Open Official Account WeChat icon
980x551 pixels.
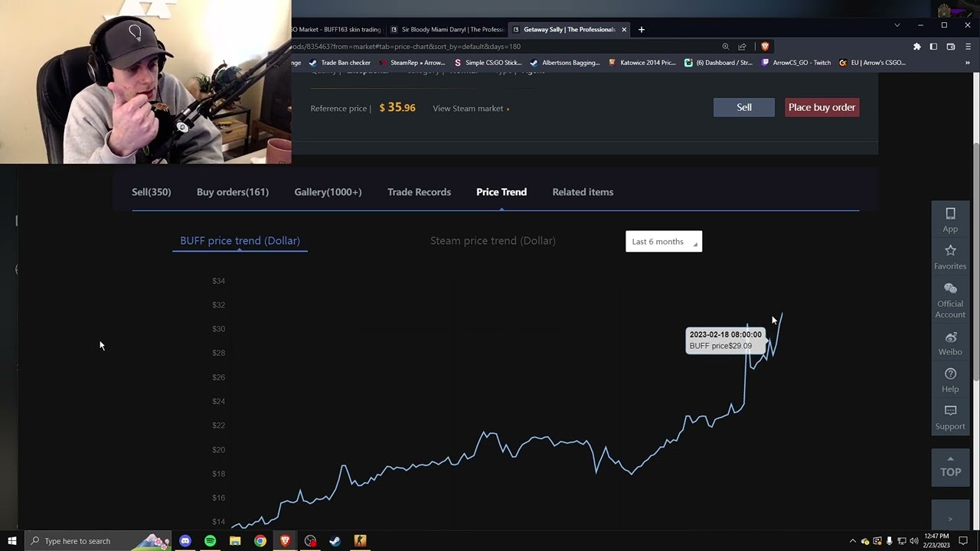click(x=950, y=300)
